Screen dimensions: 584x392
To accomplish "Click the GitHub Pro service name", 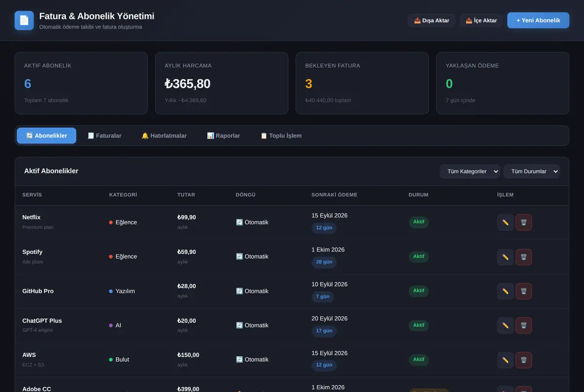I will (x=38, y=291).
